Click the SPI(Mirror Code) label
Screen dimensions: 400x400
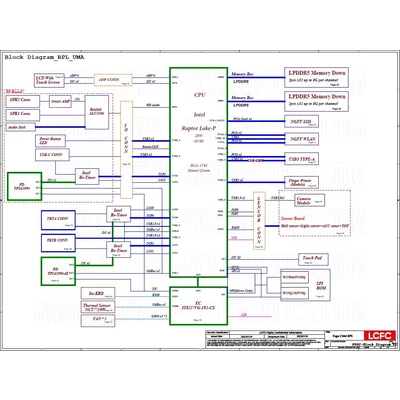241,291
